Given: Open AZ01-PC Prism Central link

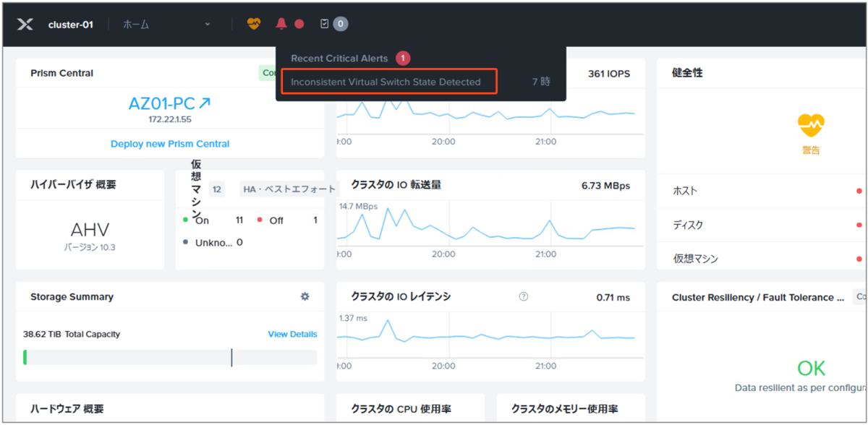Looking at the screenshot, I should pyautogui.click(x=169, y=103).
